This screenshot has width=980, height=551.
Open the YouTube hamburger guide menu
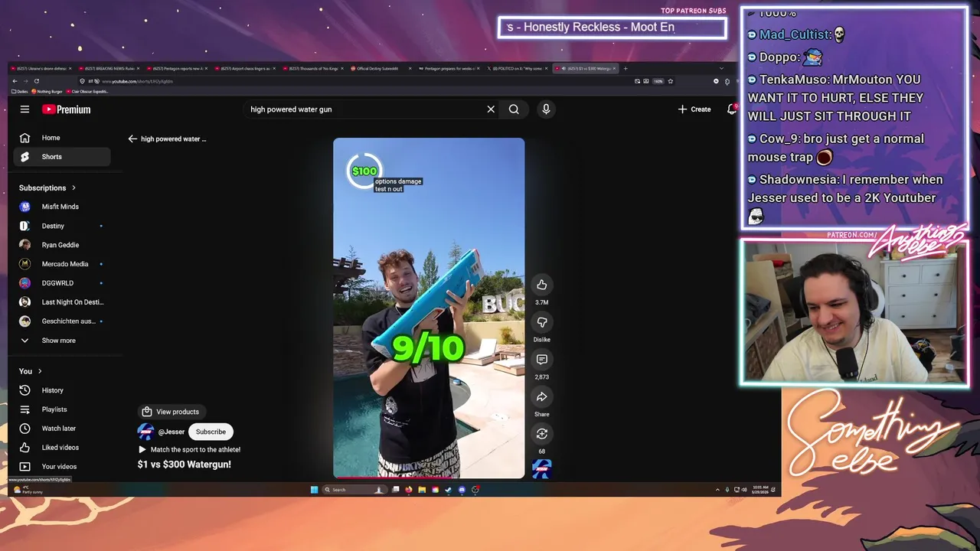pyautogui.click(x=24, y=109)
